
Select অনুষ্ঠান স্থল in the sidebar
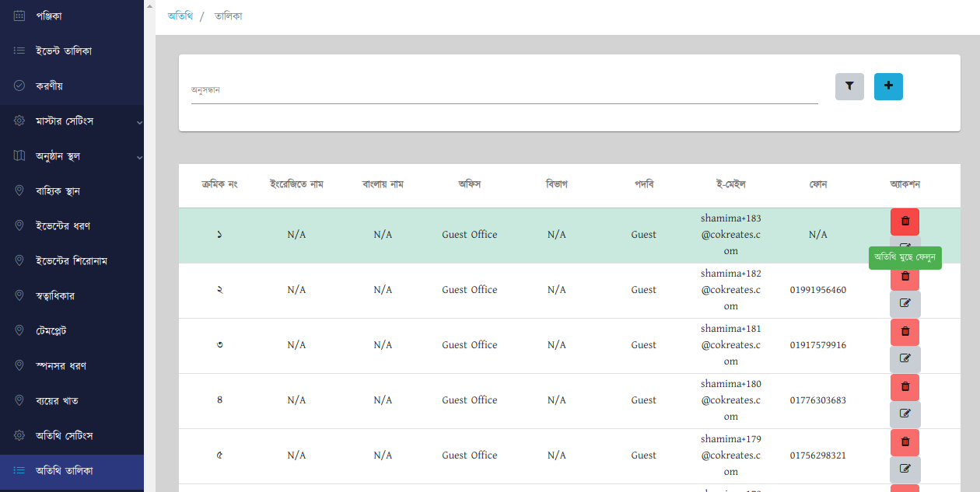pos(72,156)
